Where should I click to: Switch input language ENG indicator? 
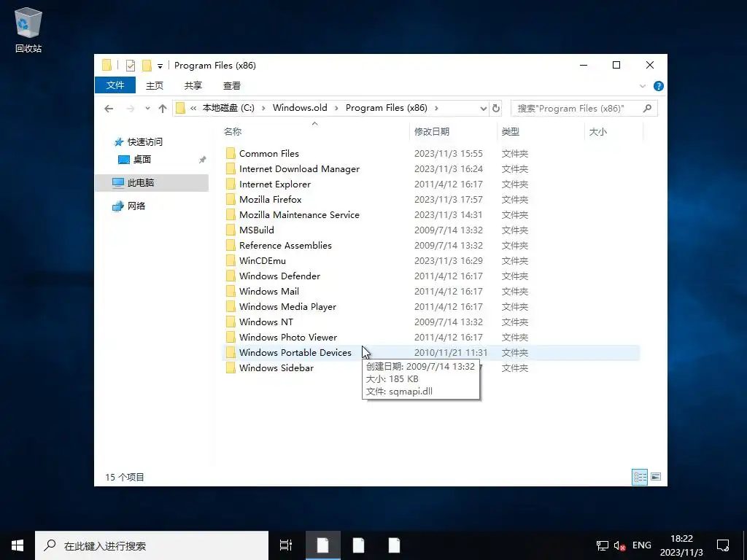pos(642,545)
